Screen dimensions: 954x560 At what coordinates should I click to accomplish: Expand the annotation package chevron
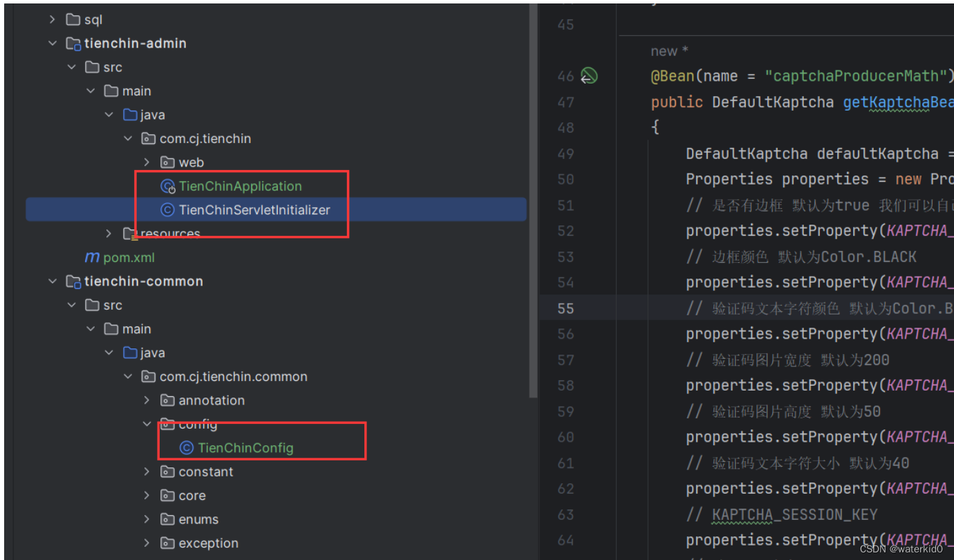point(147,400)
